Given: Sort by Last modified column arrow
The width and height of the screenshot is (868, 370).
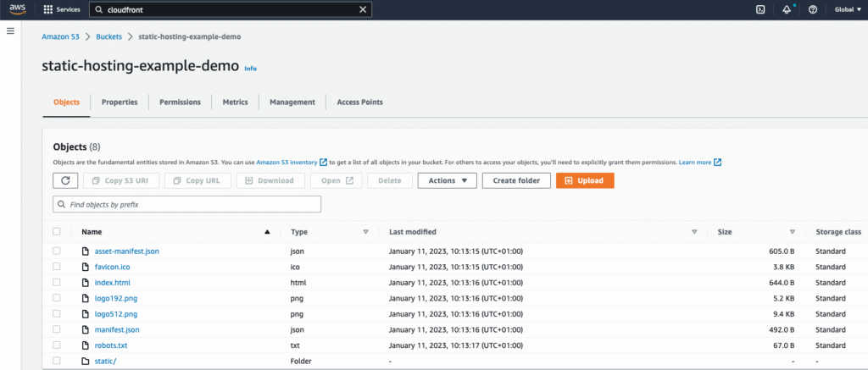Looking at the screenshot, I should [x=694, y=232].
